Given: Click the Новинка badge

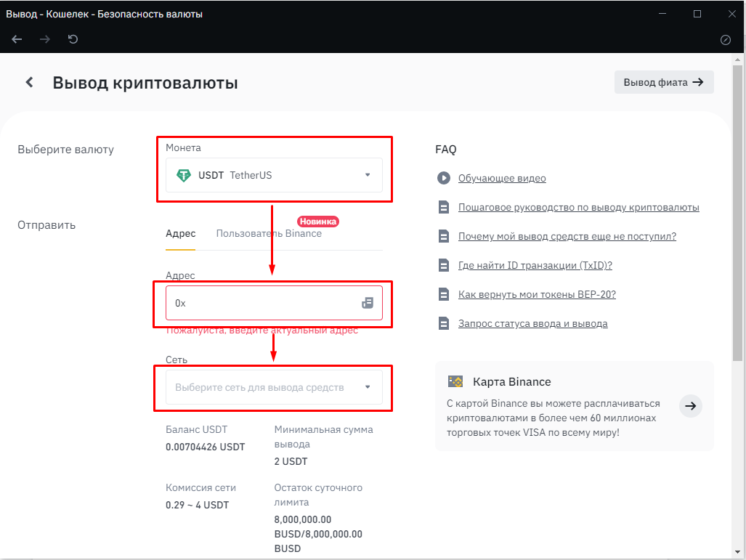Looking at the screenshot, I should (x=318, y=222).
